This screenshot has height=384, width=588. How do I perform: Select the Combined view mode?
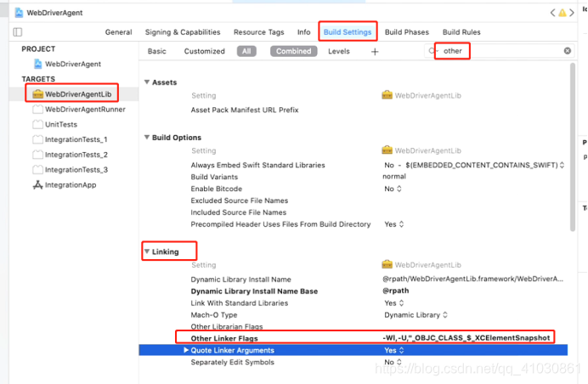294,51
